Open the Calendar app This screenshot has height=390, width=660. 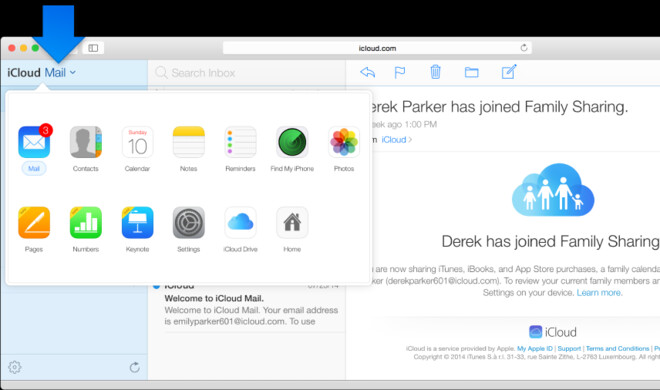[x=137, y=142]
